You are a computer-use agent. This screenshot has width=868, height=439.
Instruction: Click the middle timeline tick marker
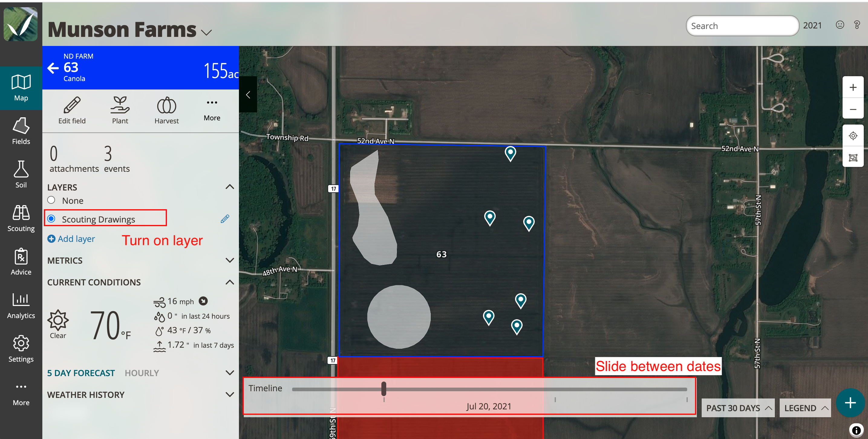tap(555, 400)
